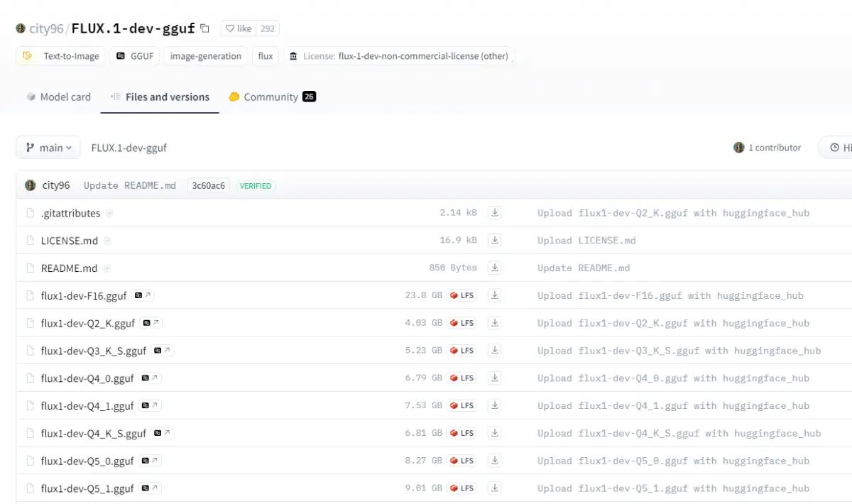The width and height of the screenshot is (852, 504).
Task: Open the Community tab
Action: click(x=271, y=97)
